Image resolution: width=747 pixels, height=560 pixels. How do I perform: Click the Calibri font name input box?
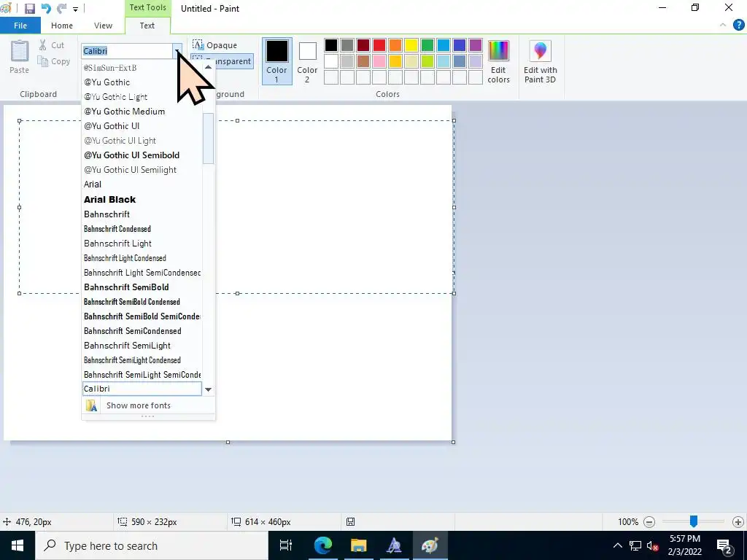tap(127, 51)
